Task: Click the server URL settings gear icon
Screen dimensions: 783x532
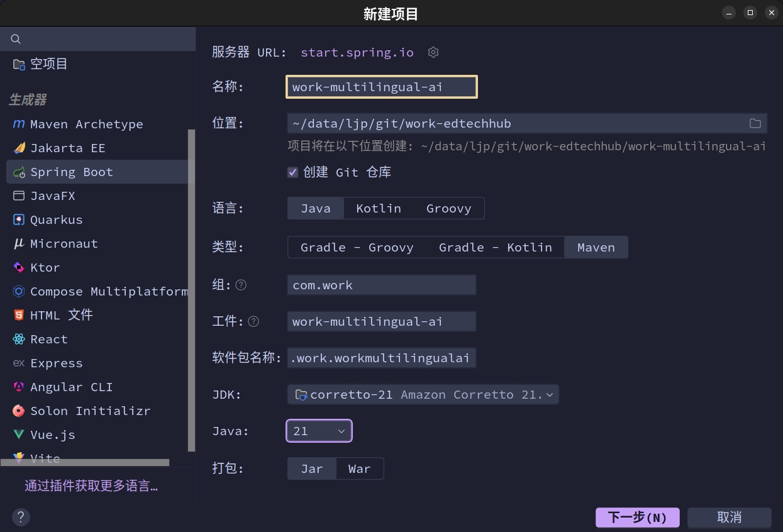Action: pos(433,52)
